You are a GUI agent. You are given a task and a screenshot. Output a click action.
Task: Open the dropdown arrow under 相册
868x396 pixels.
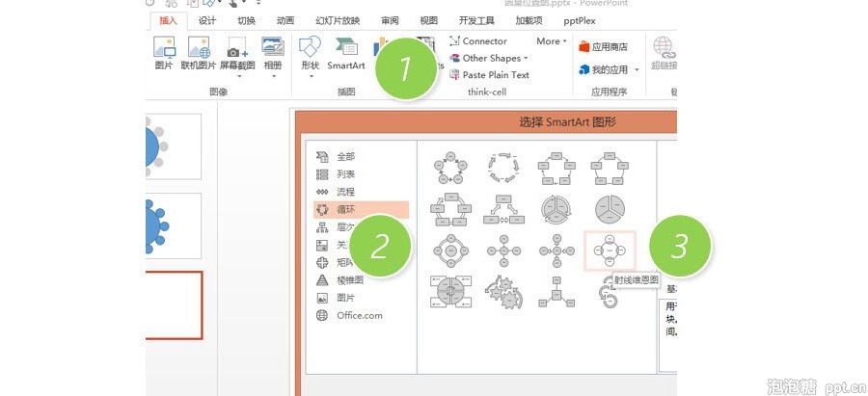[x=274, y=76]
